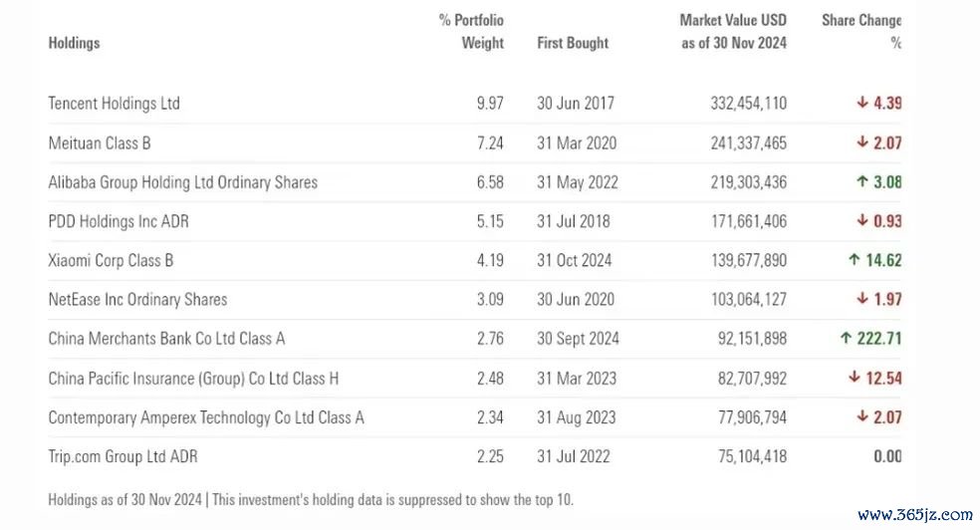Click Alibaba market value 219,303,436

pyautogui.click(x=749, y=182)
